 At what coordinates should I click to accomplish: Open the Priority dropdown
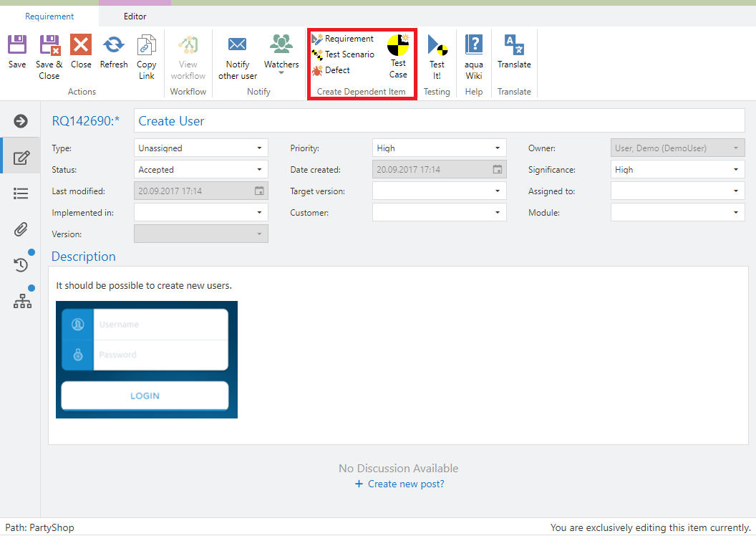pyautogui.click(x=497, y=148)
